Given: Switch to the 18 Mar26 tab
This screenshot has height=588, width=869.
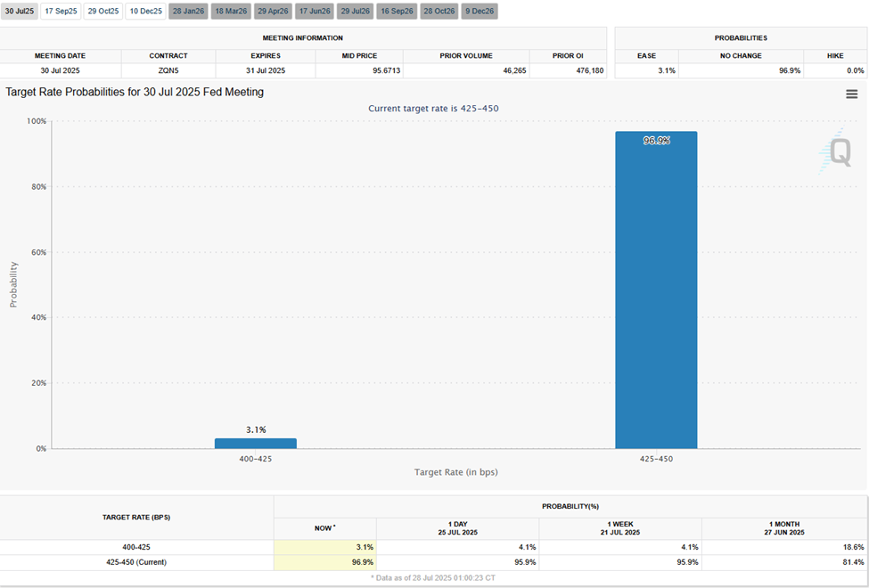Looking at the screenshot, I should click(230, 11).
